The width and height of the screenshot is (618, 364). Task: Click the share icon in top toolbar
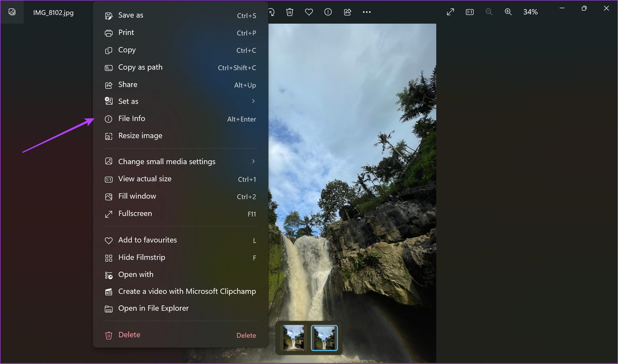point(348,12)
